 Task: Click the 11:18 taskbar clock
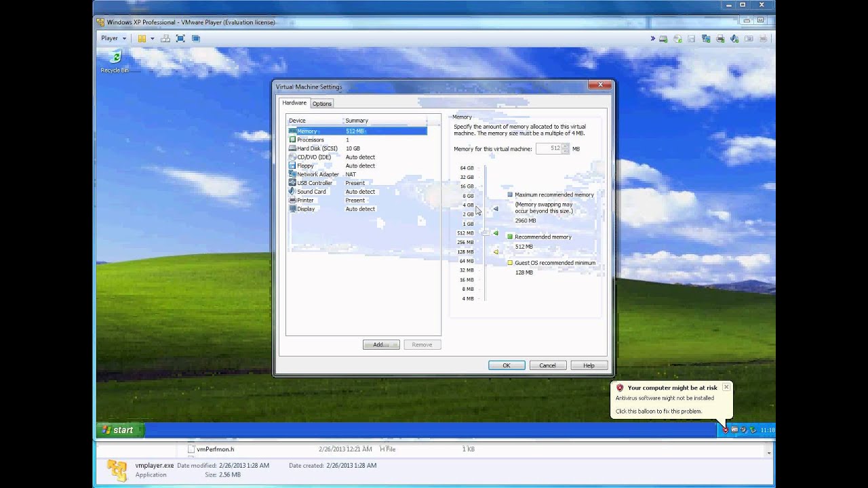coord(768,430)
